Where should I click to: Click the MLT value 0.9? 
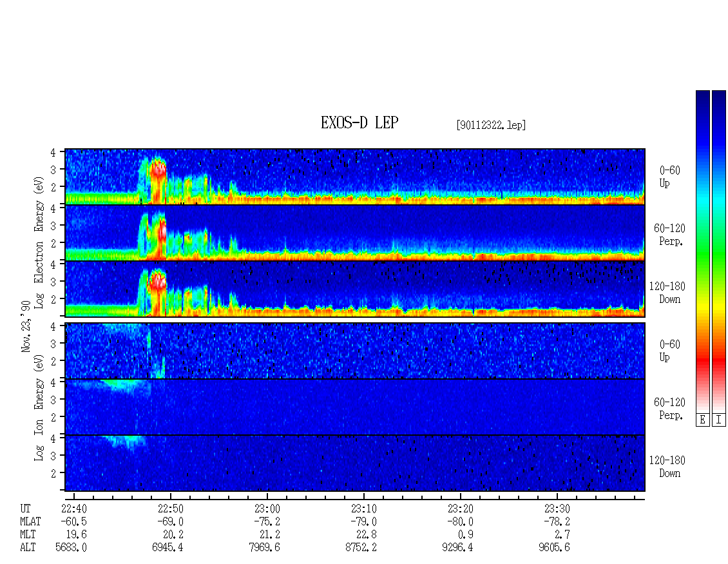tap(466, 535)
